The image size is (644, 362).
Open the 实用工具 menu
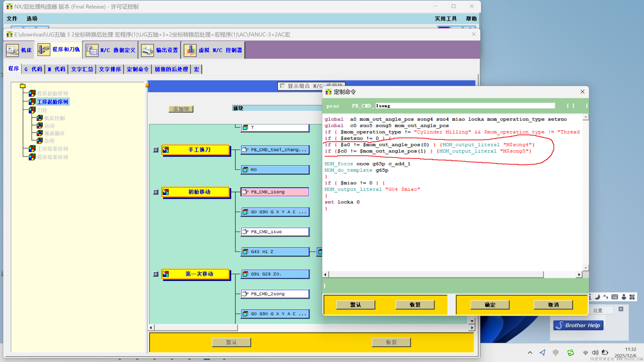[x=446, y=19]
